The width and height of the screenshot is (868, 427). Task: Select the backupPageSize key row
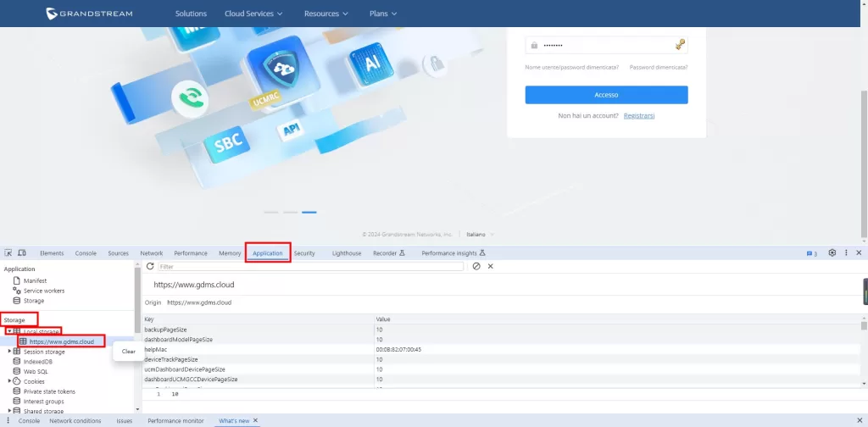501,330
